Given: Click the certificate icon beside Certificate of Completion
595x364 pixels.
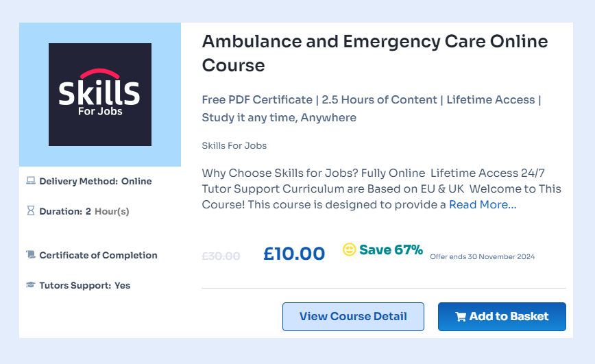Looking at the screenshot, I should pos(30,255).
